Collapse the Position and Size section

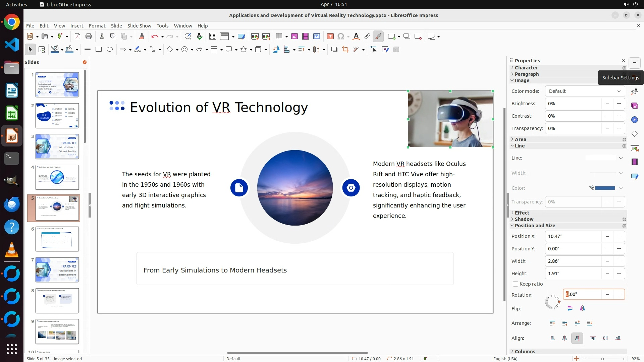(535, 226)
